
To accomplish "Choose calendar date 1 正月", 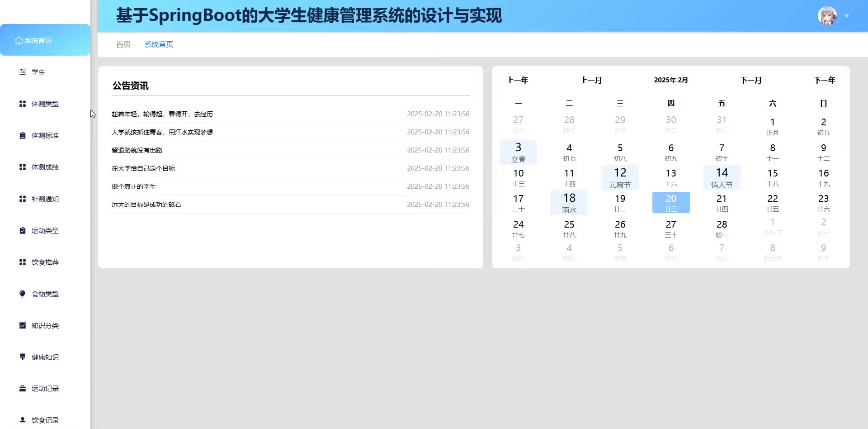I will tap(773, 126).
